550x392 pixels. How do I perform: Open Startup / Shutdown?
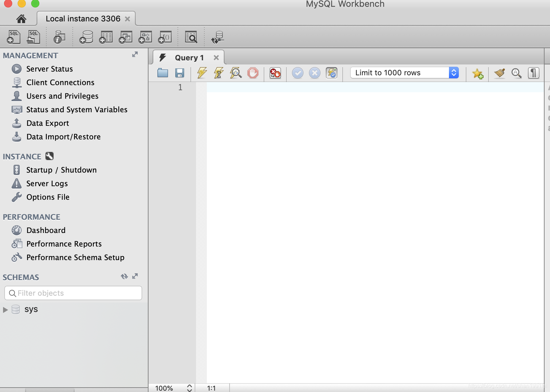(61, 170)
